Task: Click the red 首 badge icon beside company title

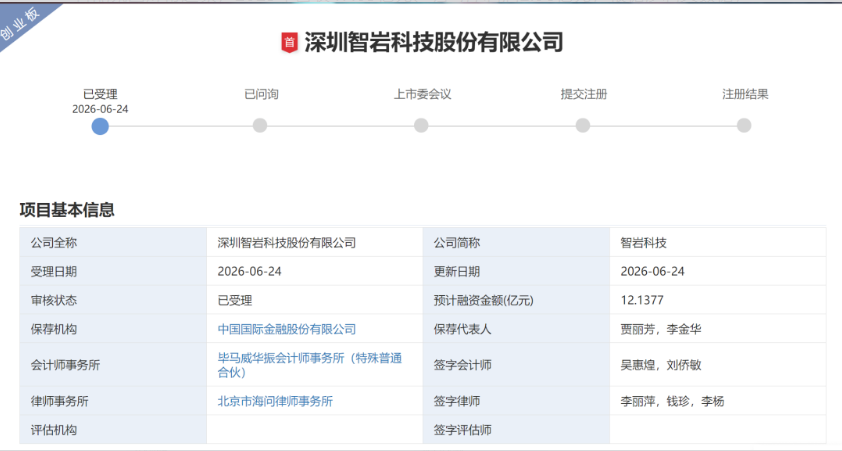Action: pos(289,42)
